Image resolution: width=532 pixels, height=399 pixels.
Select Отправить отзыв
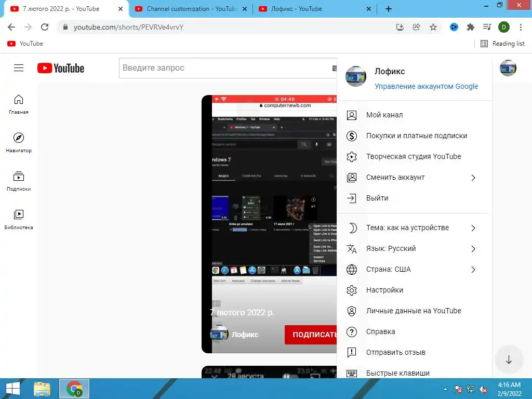pos(414,352)
